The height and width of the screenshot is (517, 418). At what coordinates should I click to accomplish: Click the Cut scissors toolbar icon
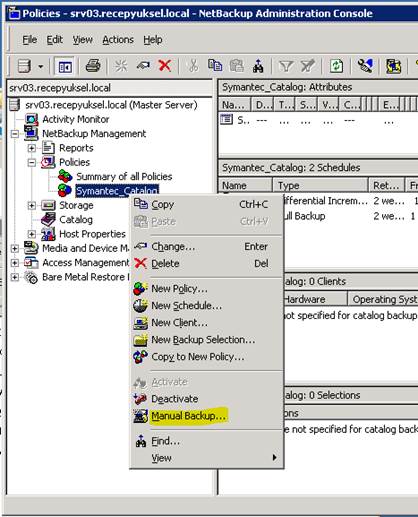(x=193, y=66)
